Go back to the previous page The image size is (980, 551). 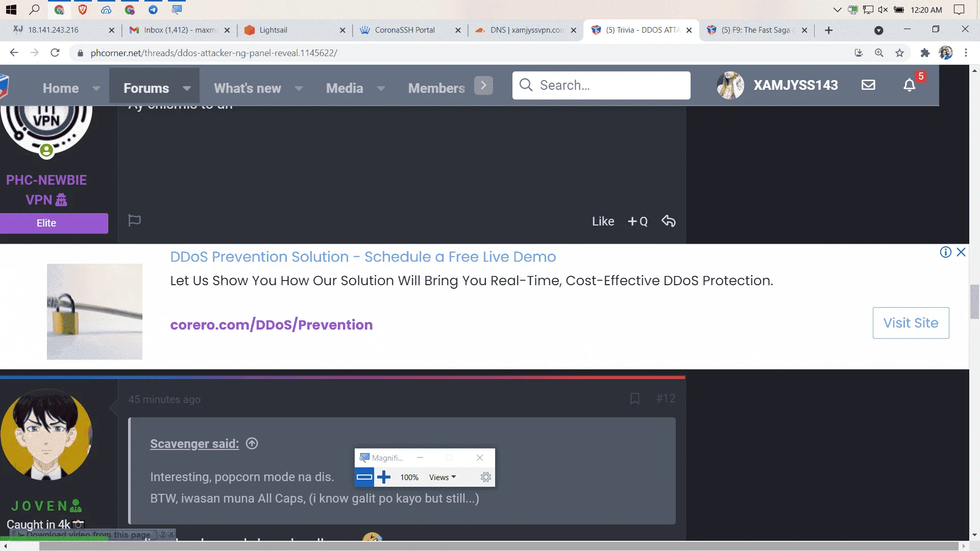[x=14, y=53]
